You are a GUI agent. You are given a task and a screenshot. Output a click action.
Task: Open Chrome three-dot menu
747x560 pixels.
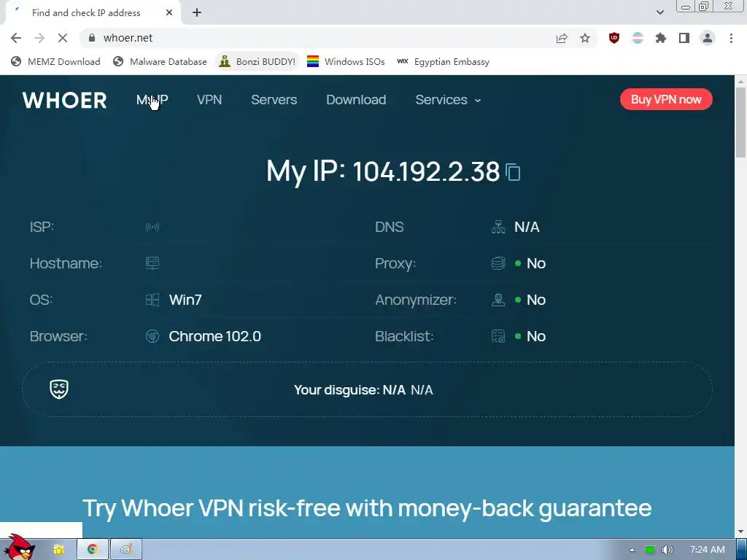coord(731,38)
